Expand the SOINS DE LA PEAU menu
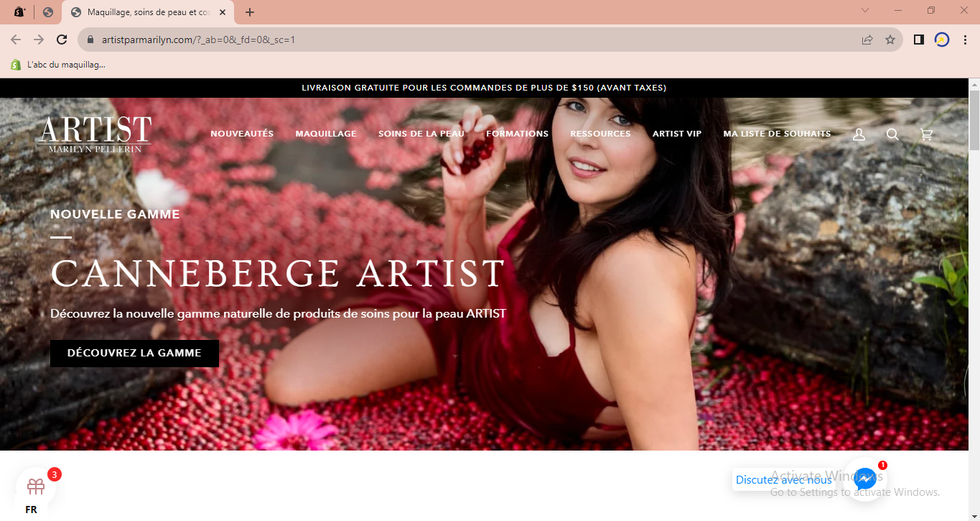This screenshot has height=521, width=980. (421, 134)
